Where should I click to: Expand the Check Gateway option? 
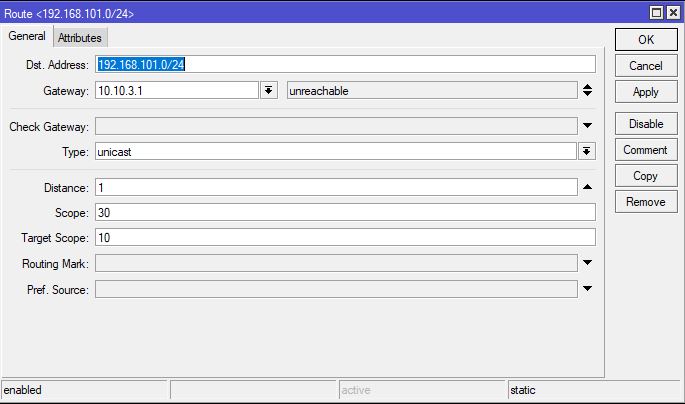[588, 126]
